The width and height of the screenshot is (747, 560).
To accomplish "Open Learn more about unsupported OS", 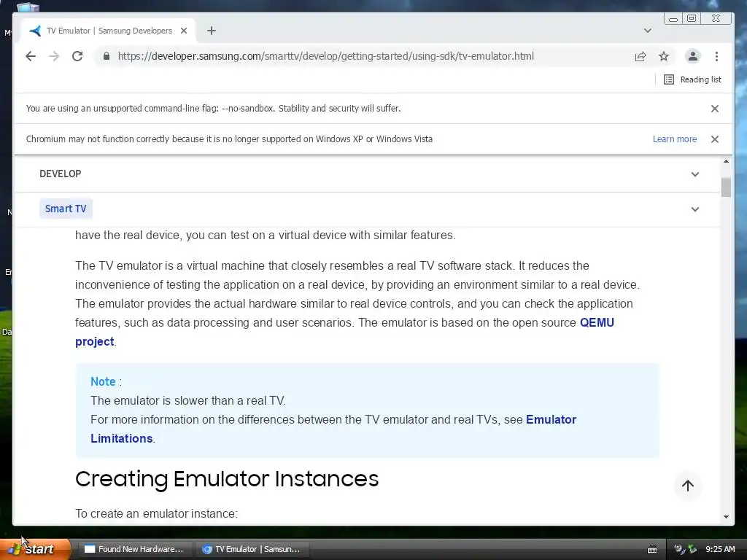I will [675, 139].
